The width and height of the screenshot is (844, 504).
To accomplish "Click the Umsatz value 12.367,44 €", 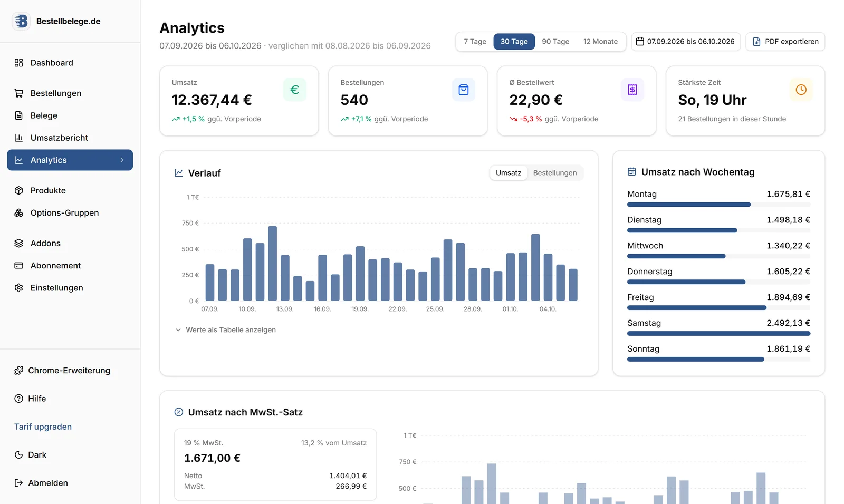I will click(x=212, y=100).
